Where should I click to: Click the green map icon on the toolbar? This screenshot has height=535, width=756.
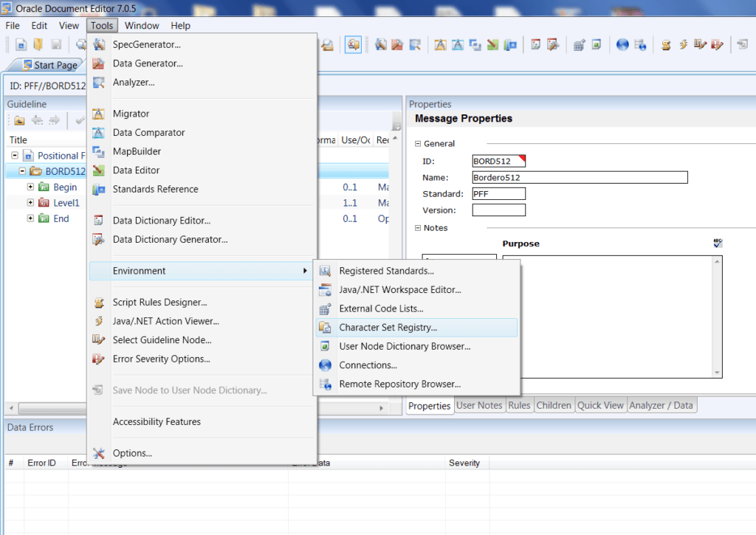(493, 44)
